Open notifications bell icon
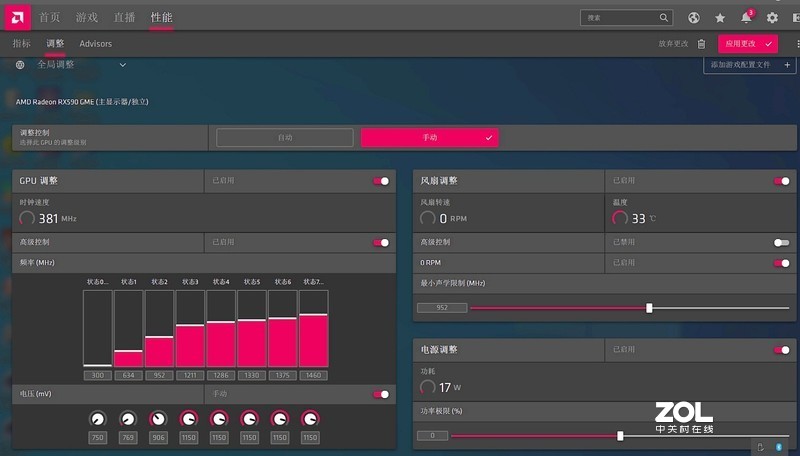The height and width of the screenshot is (456, 800). coord(746,18)
